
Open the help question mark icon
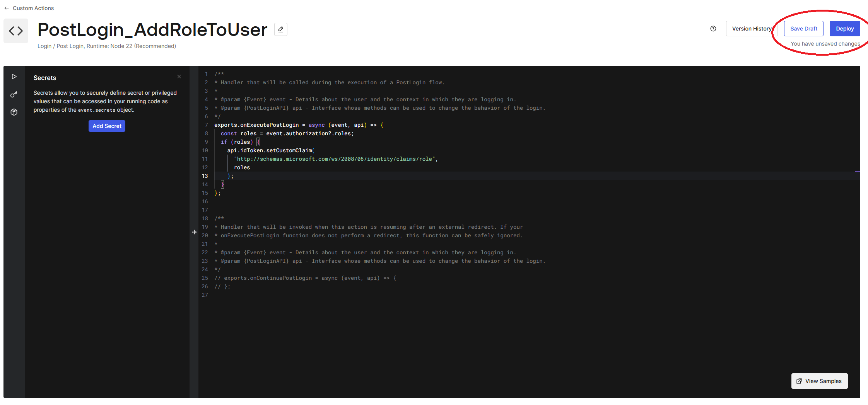tap(713, 29)
